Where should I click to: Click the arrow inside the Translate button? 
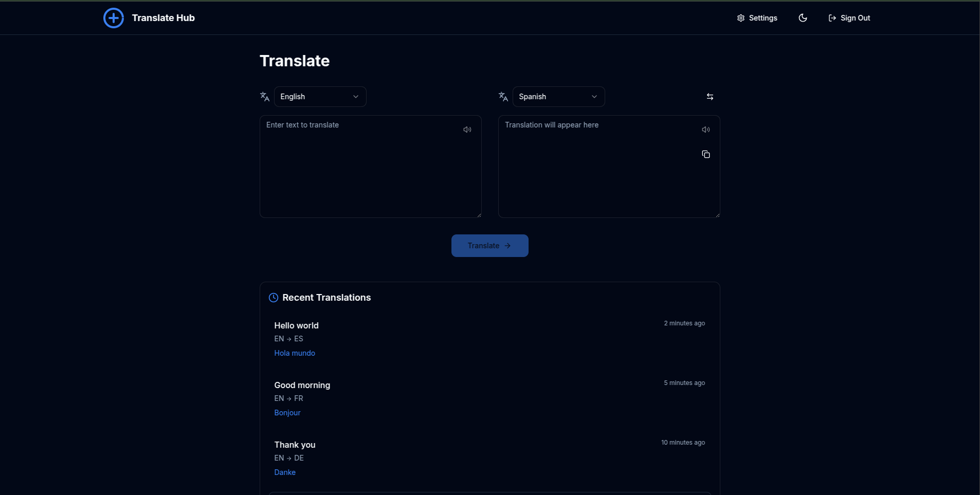[x=507, y=245]
